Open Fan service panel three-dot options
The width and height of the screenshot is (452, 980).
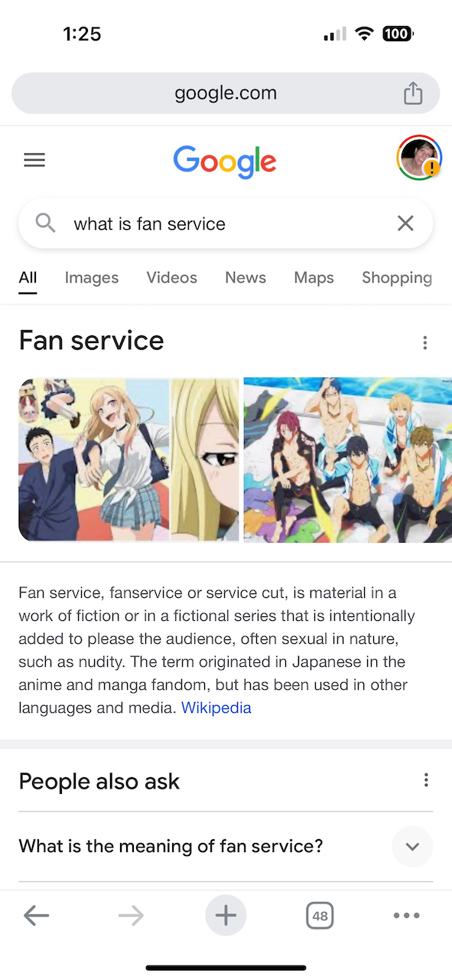(x=425, y=342)
